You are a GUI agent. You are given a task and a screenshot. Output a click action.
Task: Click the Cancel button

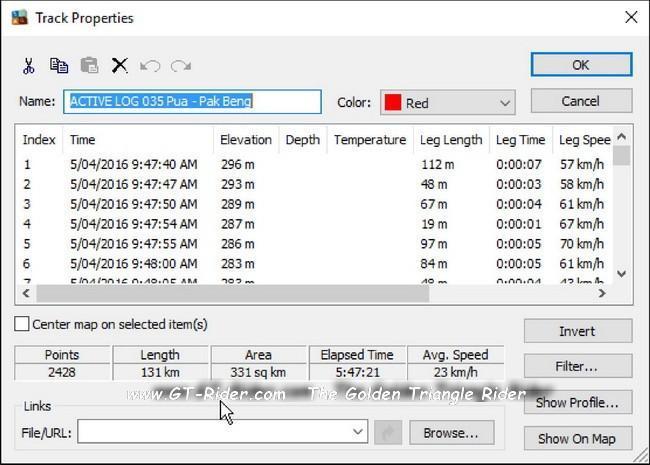tap(580, 101)
